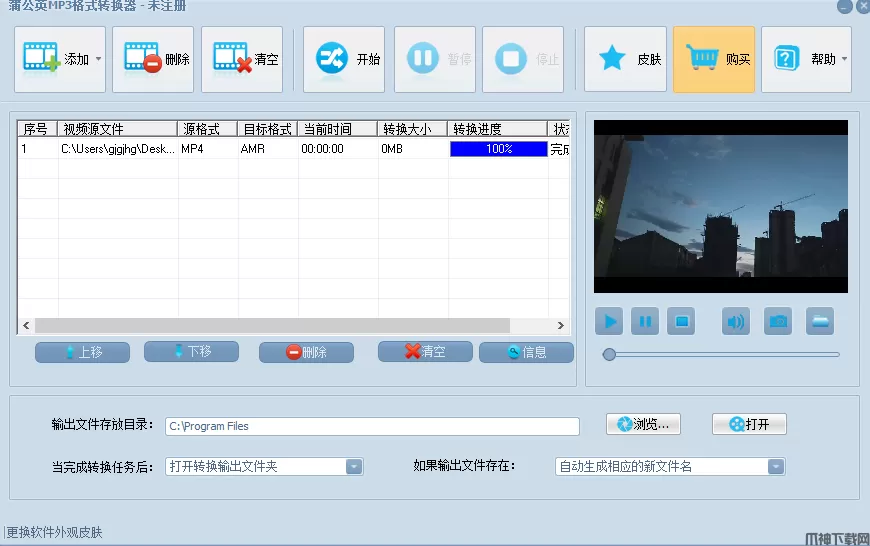This screenshot has height=546, width=870.
Task: Start conversion with the 开始 button
Action: pos(344,59)
